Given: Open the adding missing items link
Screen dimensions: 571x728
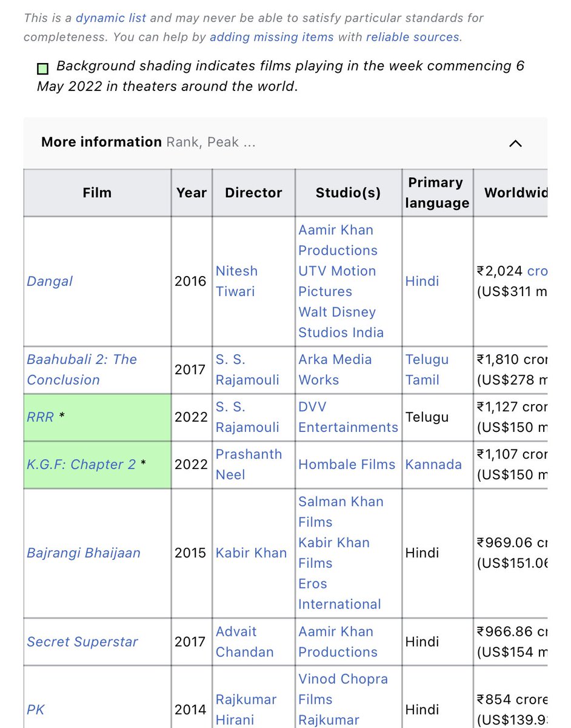Looking at the screenshot, I should pos(272,37).
